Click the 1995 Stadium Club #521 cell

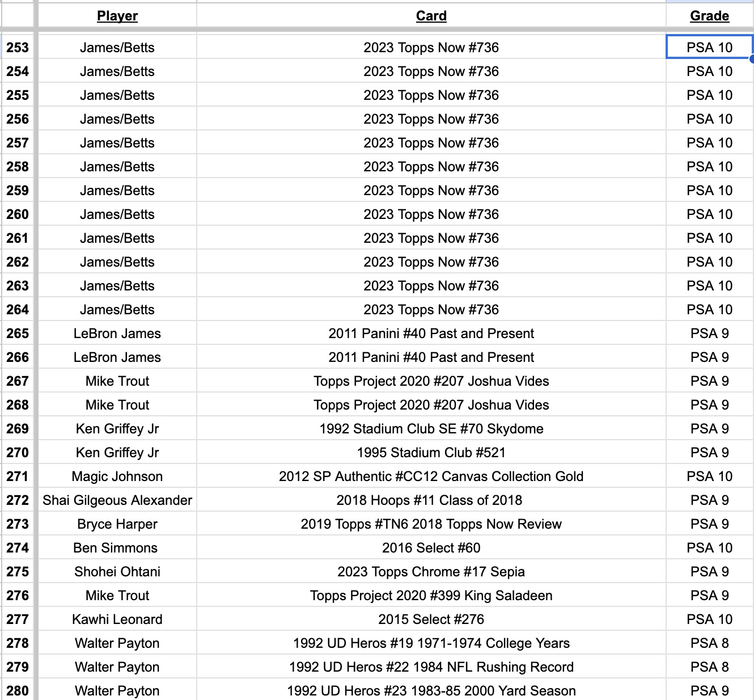coord(431,453)
